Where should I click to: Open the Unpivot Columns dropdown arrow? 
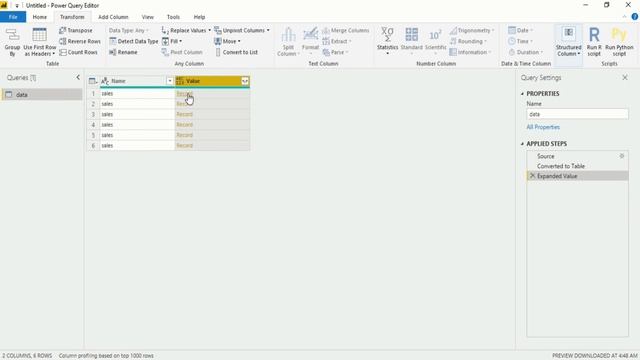coord(268,31)
